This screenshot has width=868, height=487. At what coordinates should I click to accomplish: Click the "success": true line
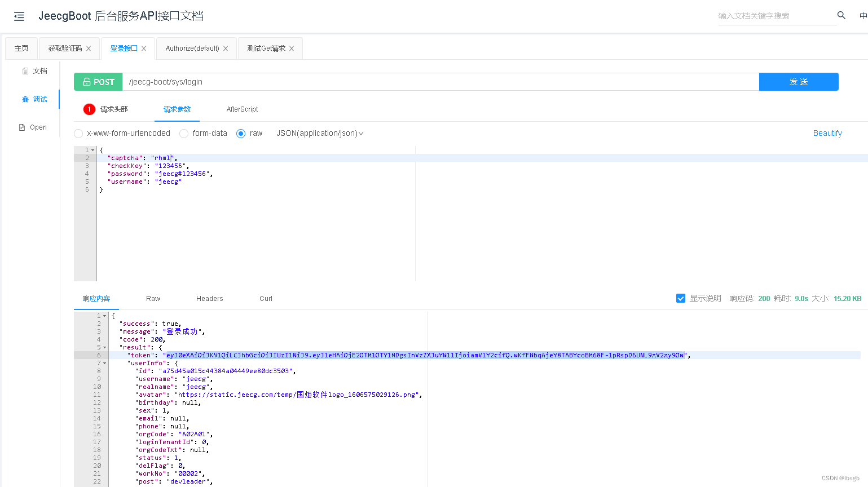click(149, 324)
